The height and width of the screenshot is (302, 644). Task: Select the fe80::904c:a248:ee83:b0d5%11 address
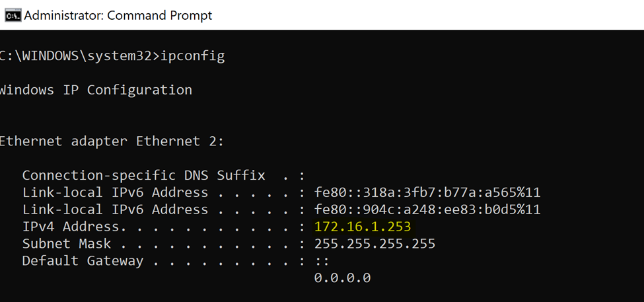[427, 209]
